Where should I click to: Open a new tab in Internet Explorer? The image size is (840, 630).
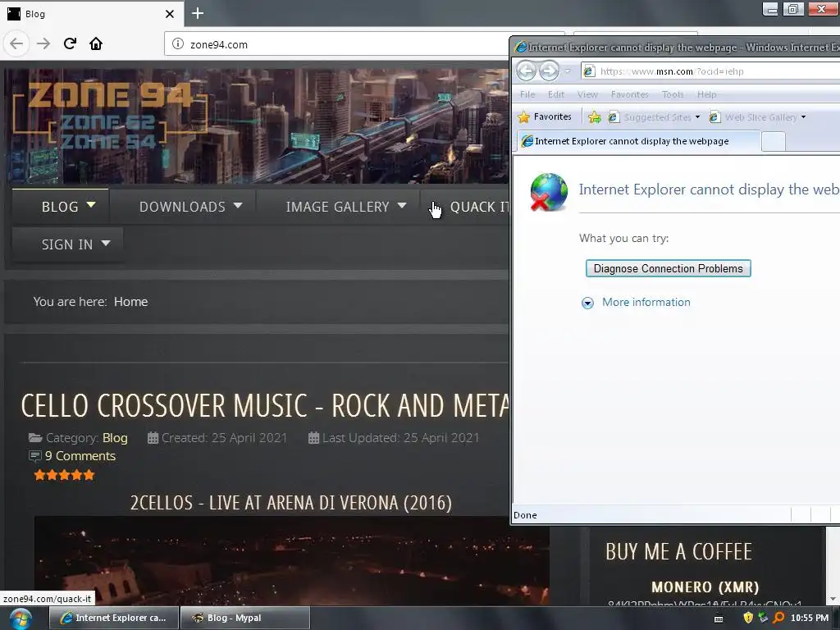(x=773, y=142)
